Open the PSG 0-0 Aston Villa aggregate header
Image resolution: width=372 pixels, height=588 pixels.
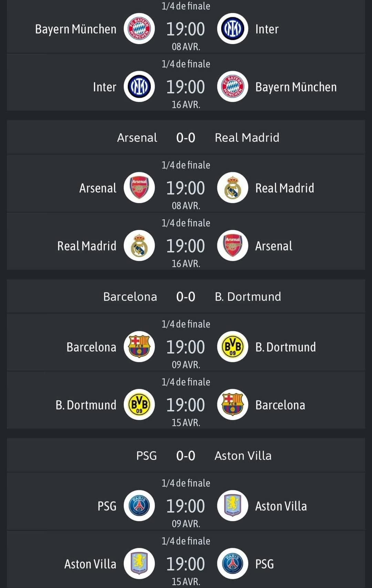(x=186, y=456)
